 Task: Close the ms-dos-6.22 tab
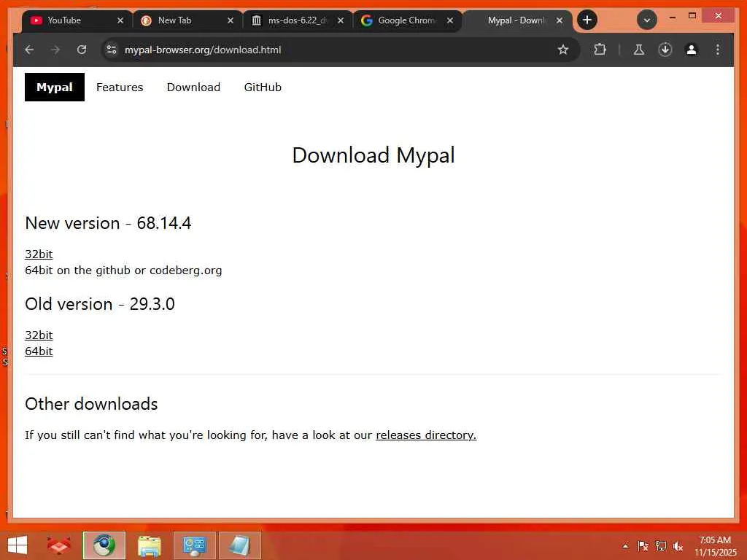coord(340,20)
